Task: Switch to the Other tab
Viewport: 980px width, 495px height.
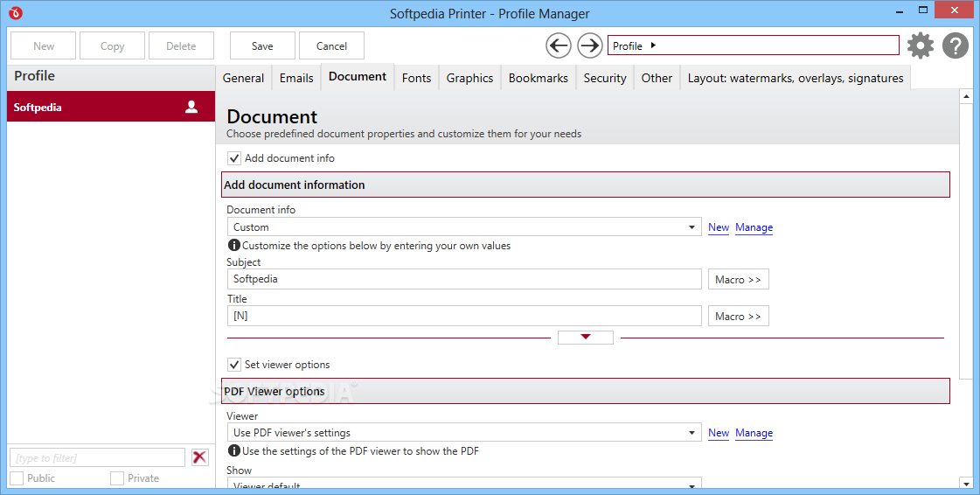Action: point(657,78)
